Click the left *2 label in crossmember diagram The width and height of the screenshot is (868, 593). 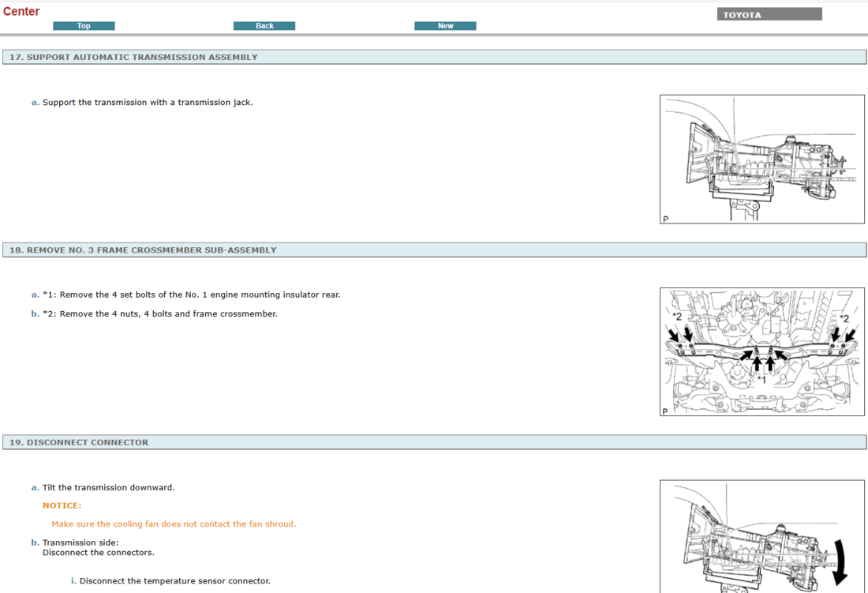tap(677, 317)
